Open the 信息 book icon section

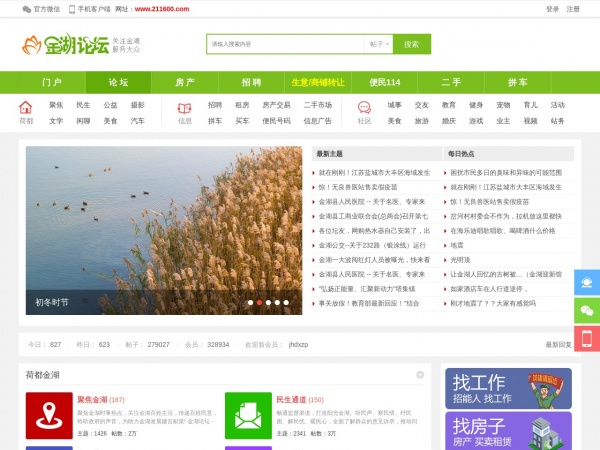[x=185, y=108]
